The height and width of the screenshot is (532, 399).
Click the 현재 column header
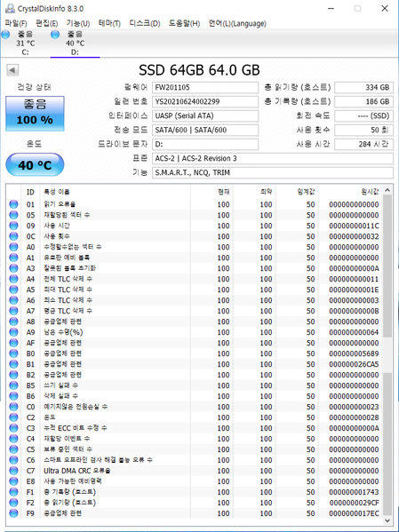[x=211, y=192]
